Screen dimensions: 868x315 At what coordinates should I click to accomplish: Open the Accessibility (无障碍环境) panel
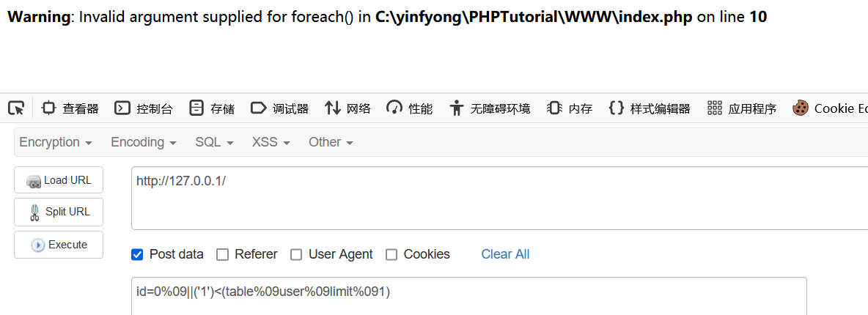(490, 108)
